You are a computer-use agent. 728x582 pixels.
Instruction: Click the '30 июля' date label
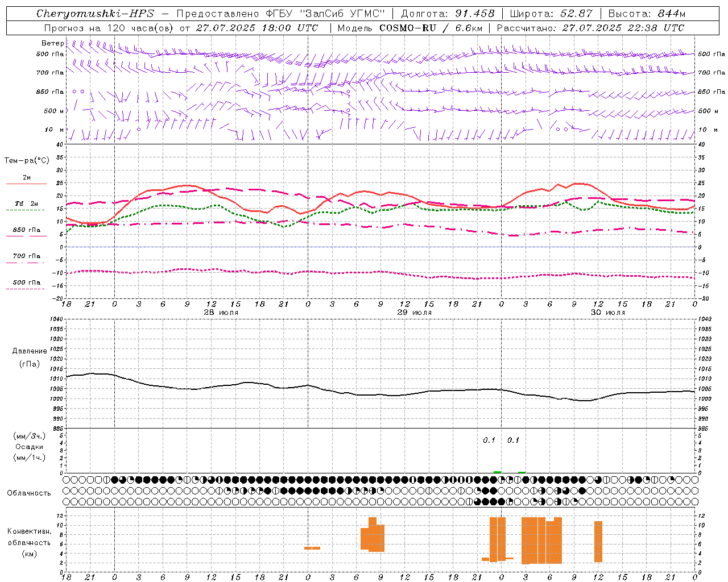coord(608,313)
